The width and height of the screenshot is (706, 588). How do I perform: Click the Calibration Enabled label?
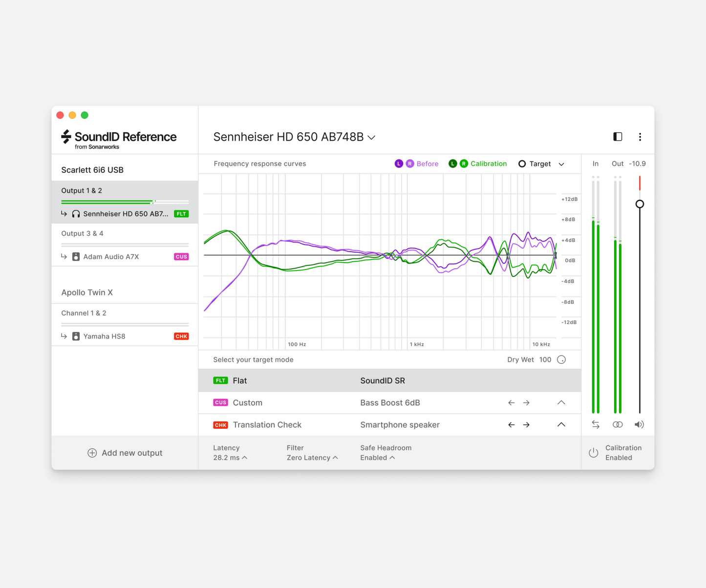[623, 453]
